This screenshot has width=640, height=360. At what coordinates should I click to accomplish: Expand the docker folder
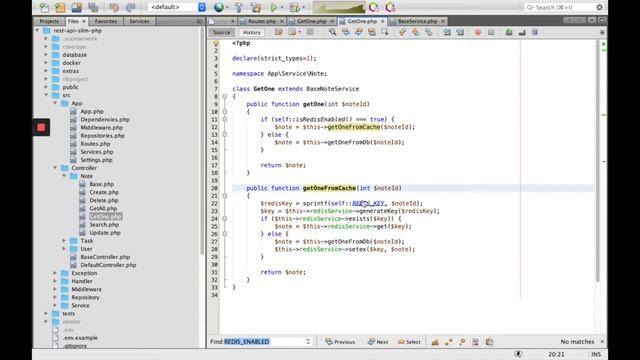[46, 63]
